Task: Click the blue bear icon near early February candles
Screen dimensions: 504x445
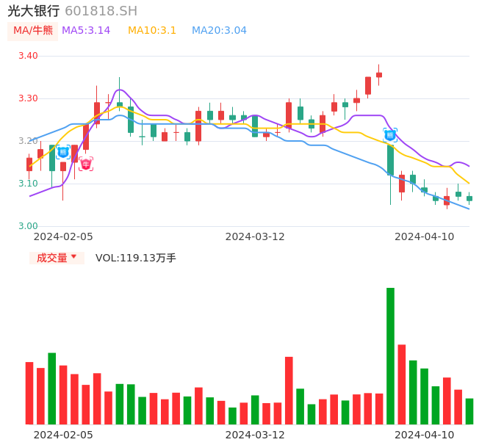Action: [x=63, y=152]
